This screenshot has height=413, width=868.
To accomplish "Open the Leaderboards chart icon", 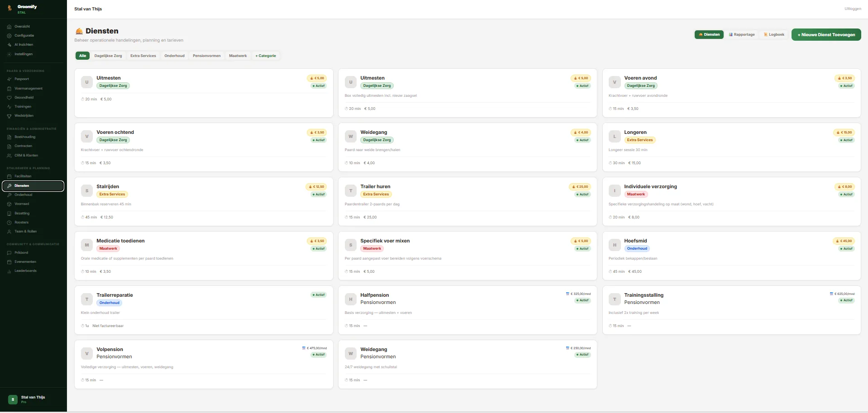I will point(10,271).
